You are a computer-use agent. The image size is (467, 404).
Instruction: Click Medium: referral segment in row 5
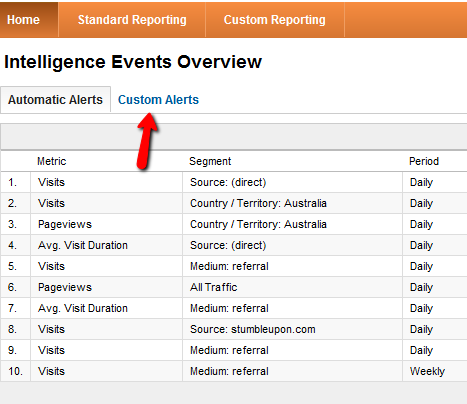click(x=229, y=266)
